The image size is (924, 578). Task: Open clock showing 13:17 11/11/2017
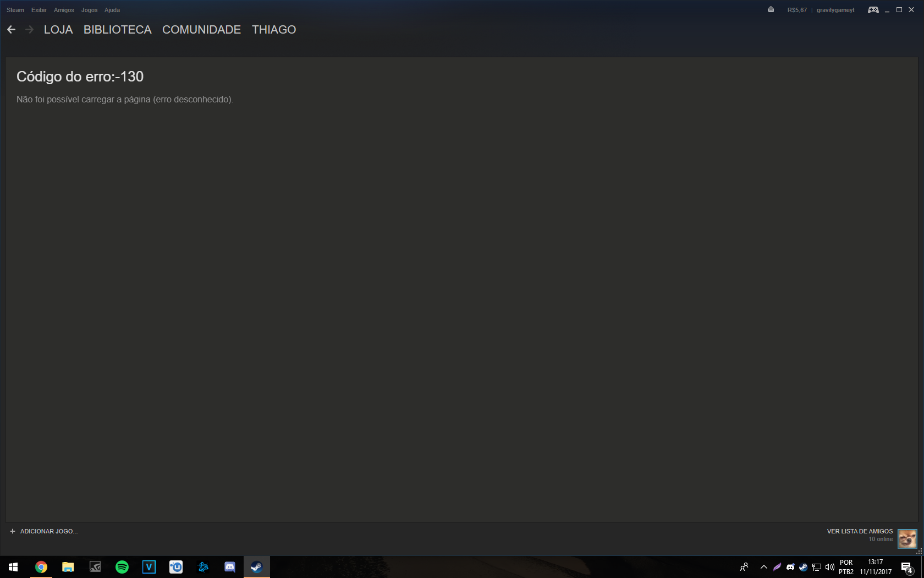[x=876, y=567]
